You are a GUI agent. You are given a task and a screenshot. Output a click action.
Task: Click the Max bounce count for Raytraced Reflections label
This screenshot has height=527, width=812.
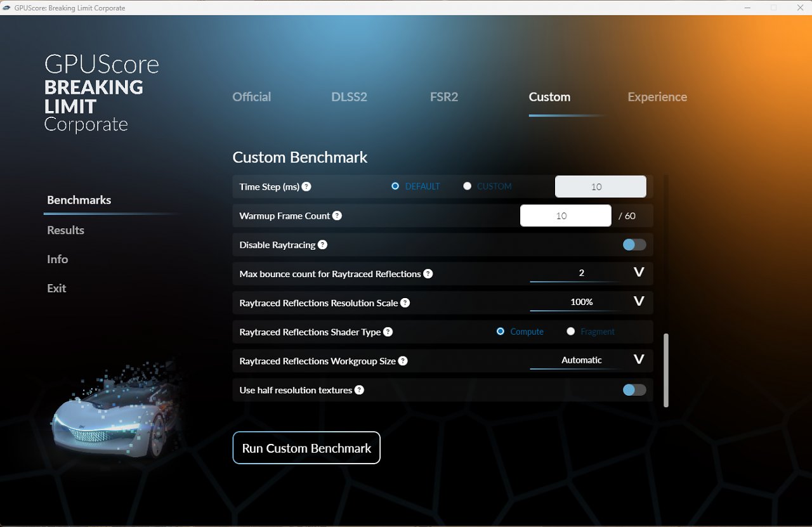coord(330,274)
